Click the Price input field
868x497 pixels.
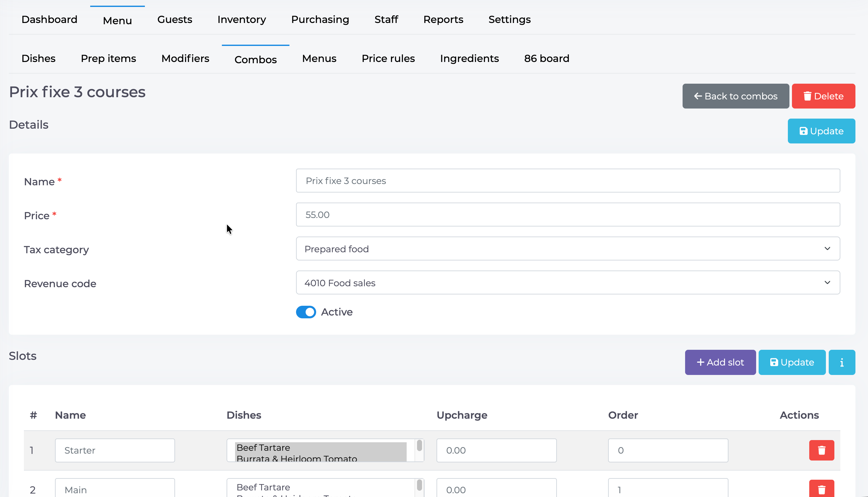pyautogui.click(x=568, y=215)
